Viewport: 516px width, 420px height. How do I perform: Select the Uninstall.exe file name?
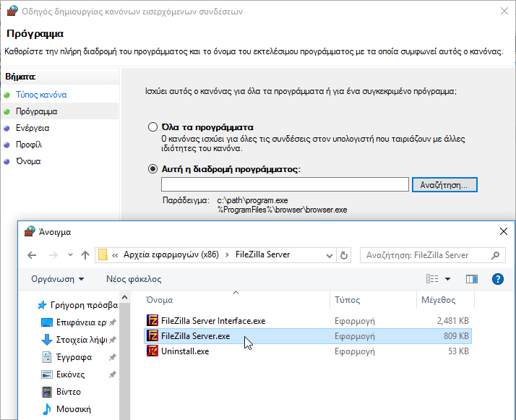[x=185, y=351]
